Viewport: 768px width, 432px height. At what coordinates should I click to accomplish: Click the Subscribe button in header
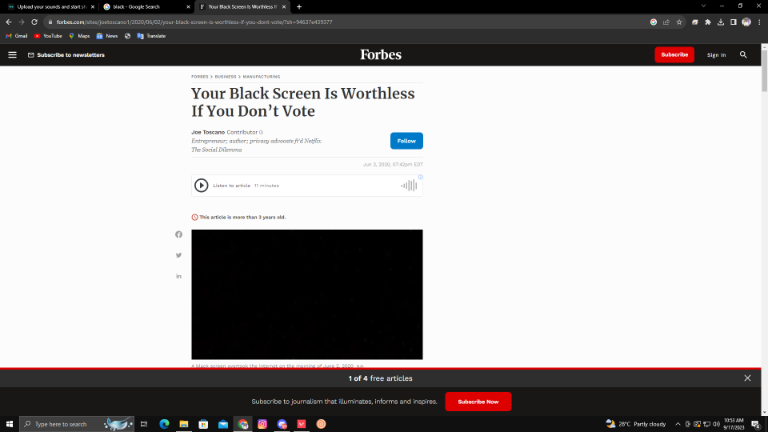[674, 55]
